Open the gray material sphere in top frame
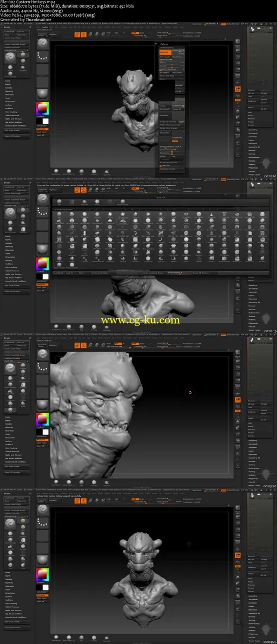The height and width of the screenshot is (644, 277). [x=42, y=93]
